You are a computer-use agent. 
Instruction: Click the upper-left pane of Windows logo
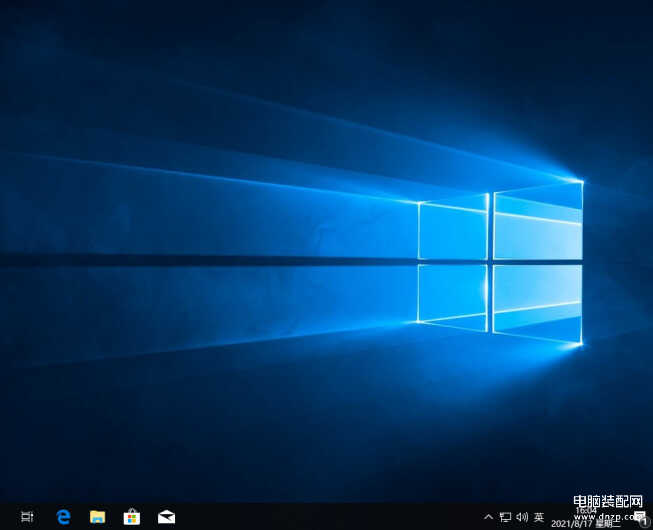(452, 231)
